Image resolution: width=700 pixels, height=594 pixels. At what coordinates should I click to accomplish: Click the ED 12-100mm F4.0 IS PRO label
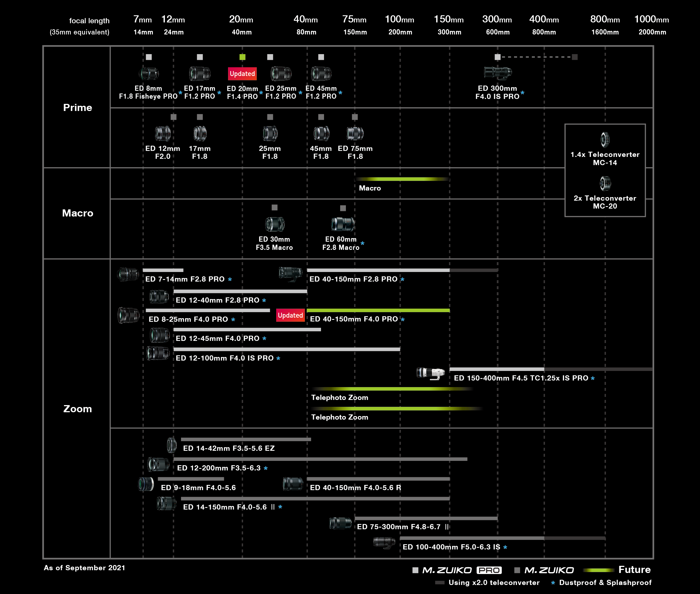[224, 358]
